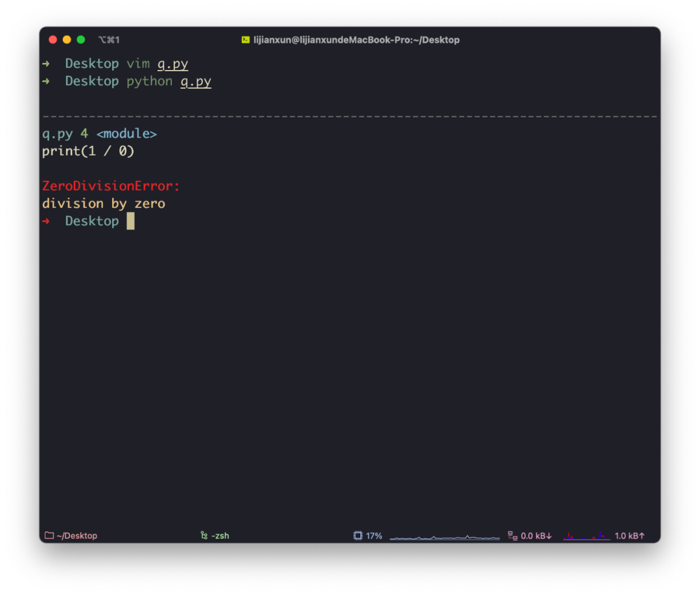Image resolution: width=700 pixels, height=595 pixels.
Task: Click the folder icon in the status bar
Action: pos(49,535)
